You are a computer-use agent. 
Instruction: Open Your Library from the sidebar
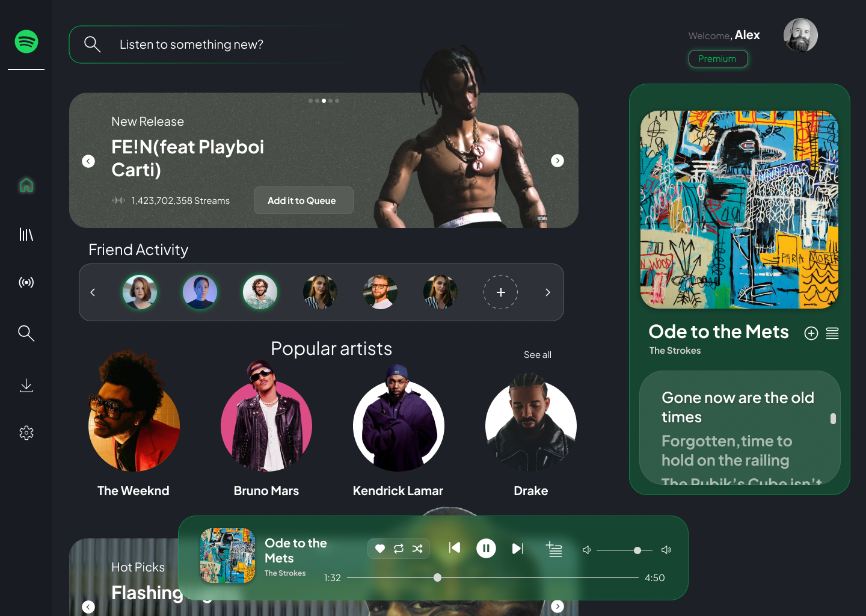point(26,234)
